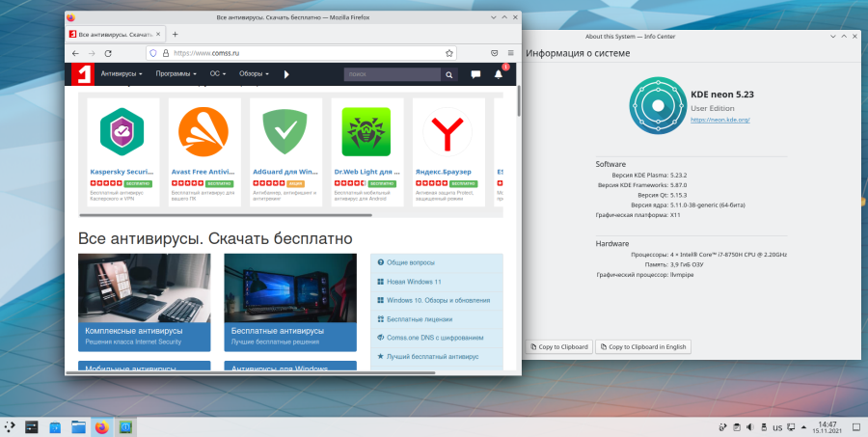Screen dimensions: 868x437
Task: Open the clock showing 14:47
Action: tap(828, 427)
